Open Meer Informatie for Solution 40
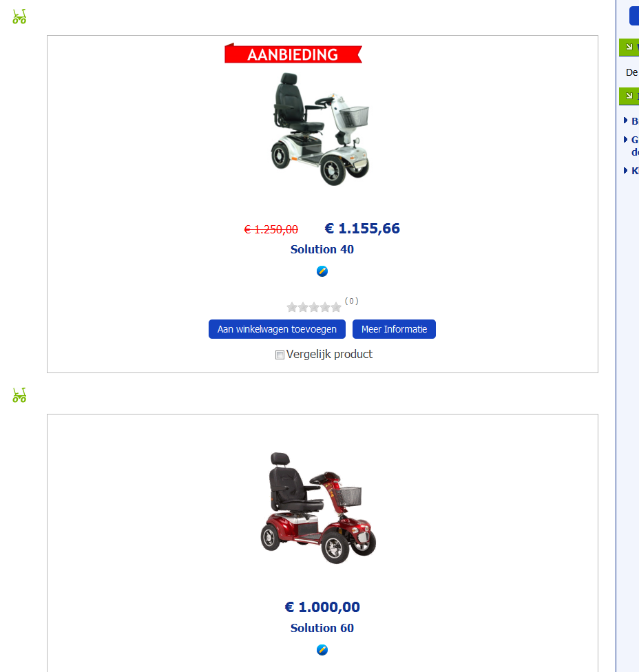 click(x=394, y=329)
